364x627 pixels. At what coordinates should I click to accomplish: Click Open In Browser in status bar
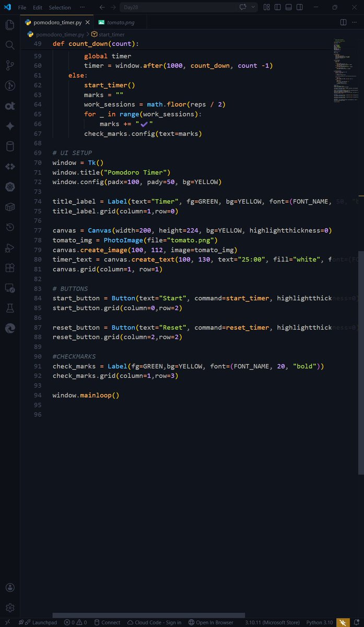click(x=211, y=622)
